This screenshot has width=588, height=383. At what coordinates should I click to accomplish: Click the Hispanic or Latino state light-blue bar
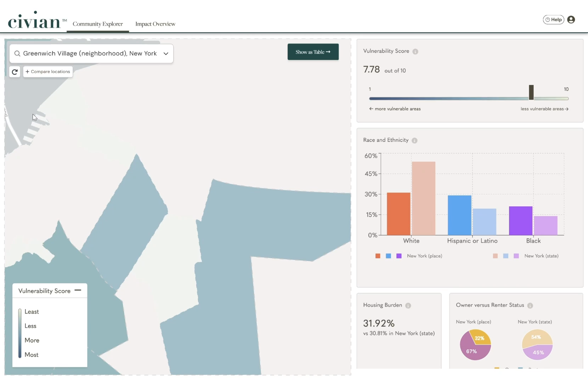click(x=484, y=222)
